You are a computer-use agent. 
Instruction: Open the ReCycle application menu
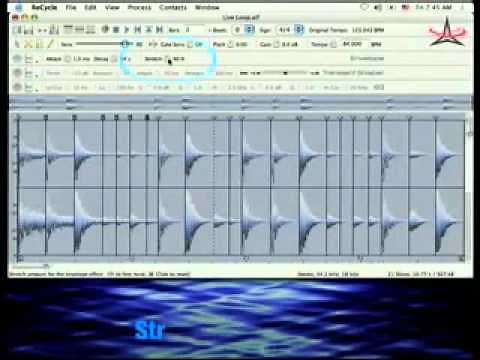(44, 7)
